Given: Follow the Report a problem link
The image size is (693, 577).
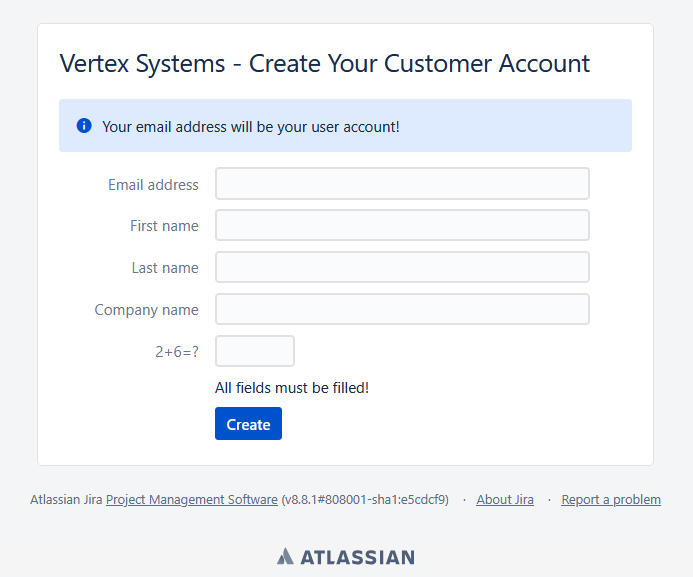Looking at the screenshot, I should (611, 500).
